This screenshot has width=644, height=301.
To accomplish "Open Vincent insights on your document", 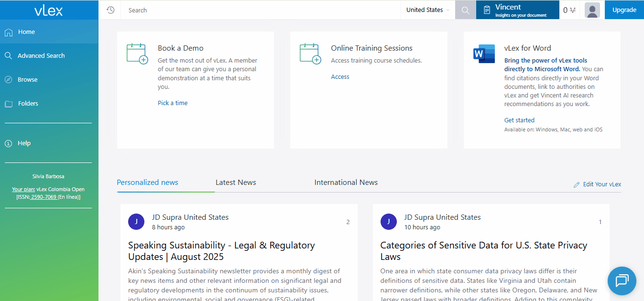I will pyautogui.click(x=517, y=10).
